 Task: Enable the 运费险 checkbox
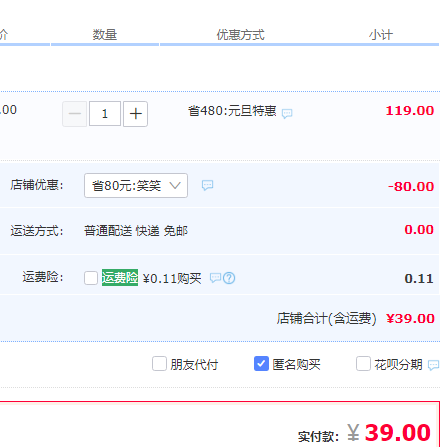tap(91, 278)
